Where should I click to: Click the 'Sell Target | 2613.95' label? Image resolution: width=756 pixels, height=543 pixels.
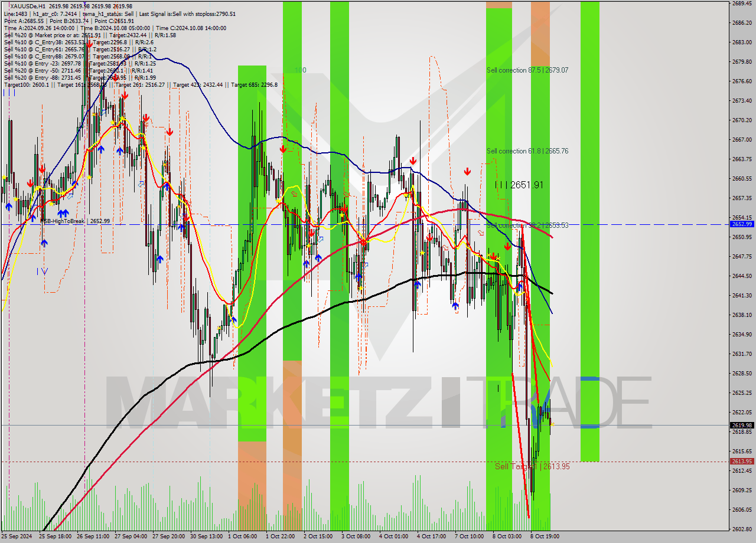coord(532,466)
